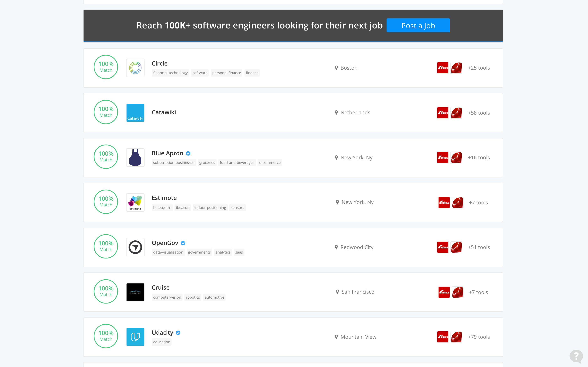Select the financial-technology tag
Image resolution: width=588 pixels, height=367 pixels.
coord(170,73)
